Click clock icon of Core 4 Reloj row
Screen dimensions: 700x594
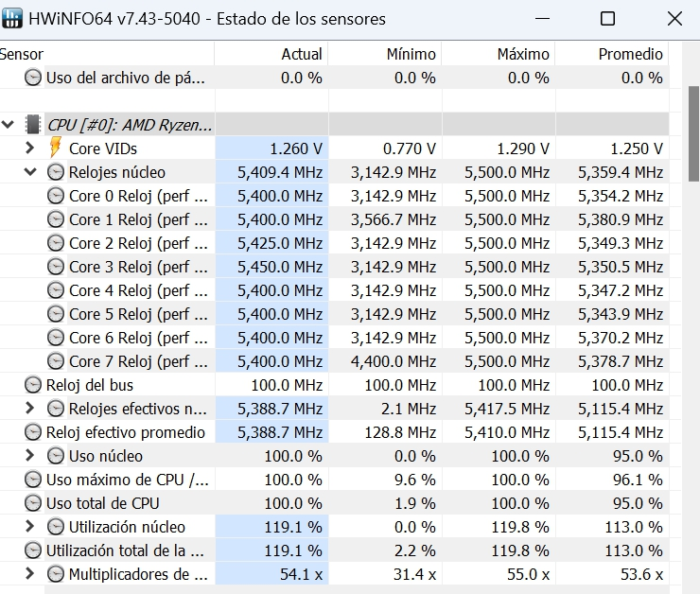coord(56,290)
